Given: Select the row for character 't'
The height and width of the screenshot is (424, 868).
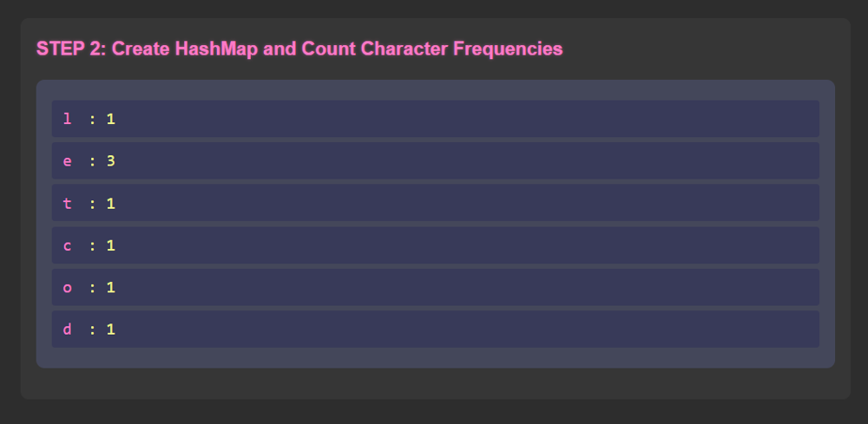Looking at the screenshot, I should point(435,203).
